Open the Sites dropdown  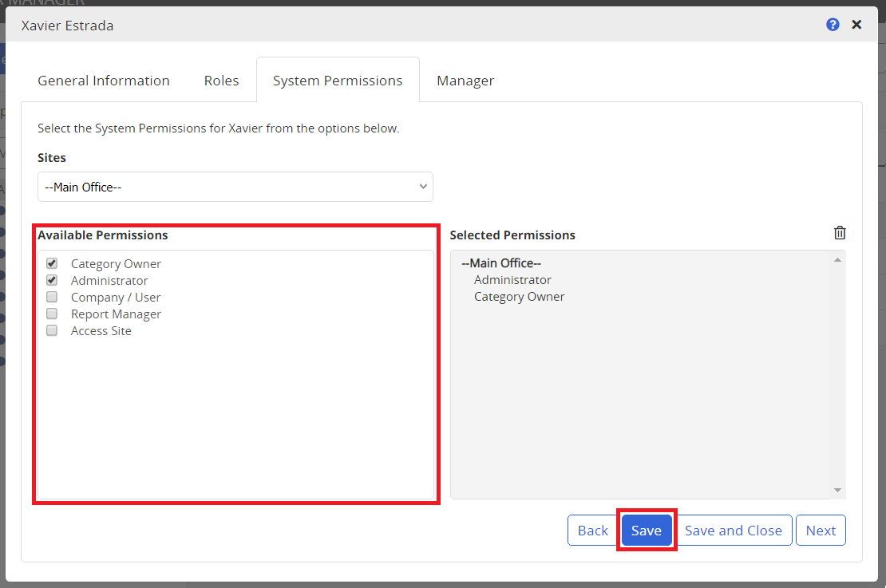pyautogui.click(x=235, y=186)
